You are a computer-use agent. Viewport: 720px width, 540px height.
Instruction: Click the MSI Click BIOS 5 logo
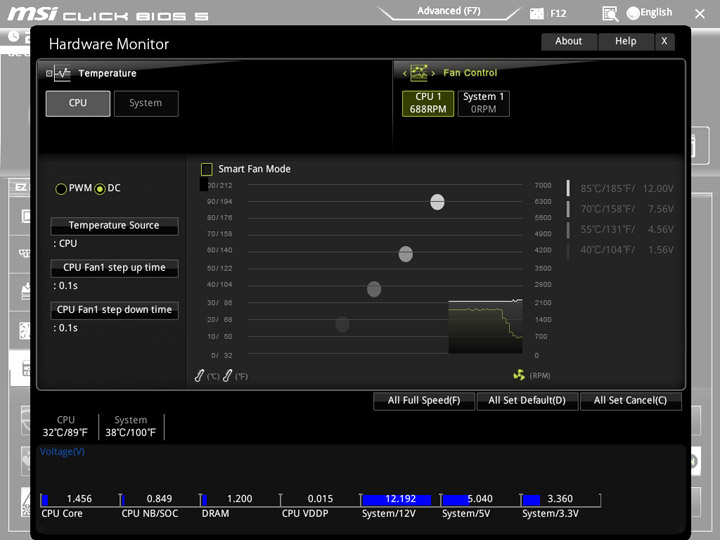point(107,14)
